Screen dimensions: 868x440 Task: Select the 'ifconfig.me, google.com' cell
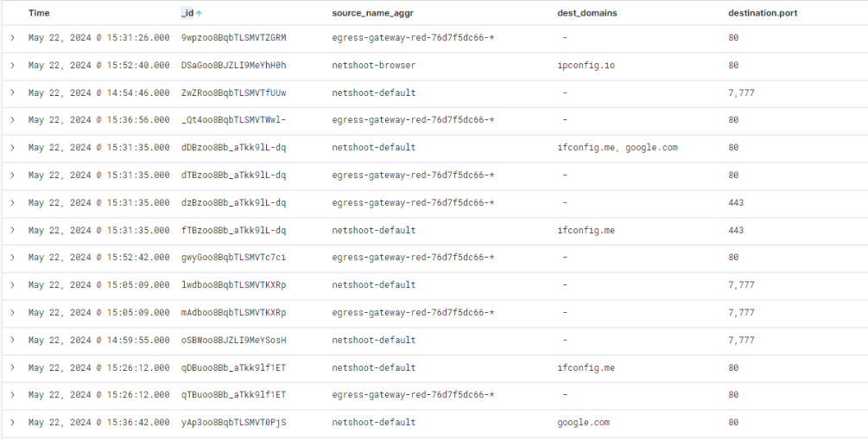coord(618,148)
